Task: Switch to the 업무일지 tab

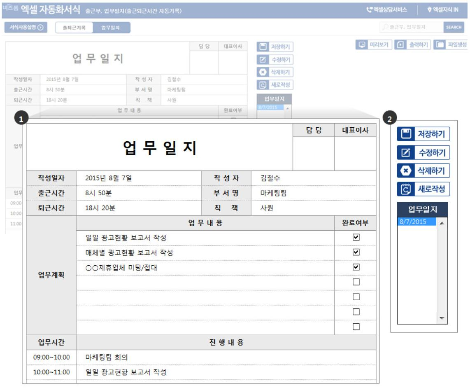Action: coord(111,27)
